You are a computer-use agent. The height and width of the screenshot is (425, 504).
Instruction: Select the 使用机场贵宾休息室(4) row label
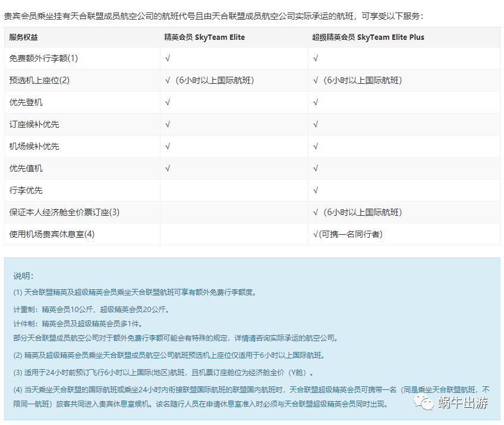tap(52, 234)
